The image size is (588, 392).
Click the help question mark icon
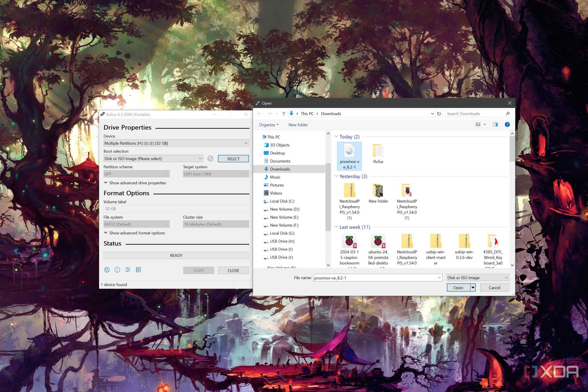pos(507,125)
